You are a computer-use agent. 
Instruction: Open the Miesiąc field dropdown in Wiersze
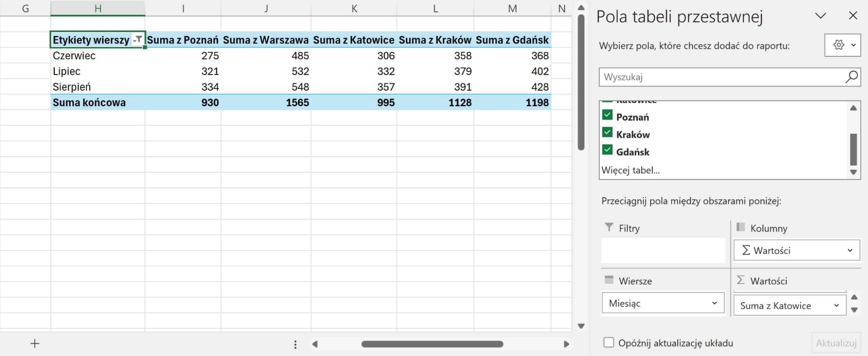point(714,303)
